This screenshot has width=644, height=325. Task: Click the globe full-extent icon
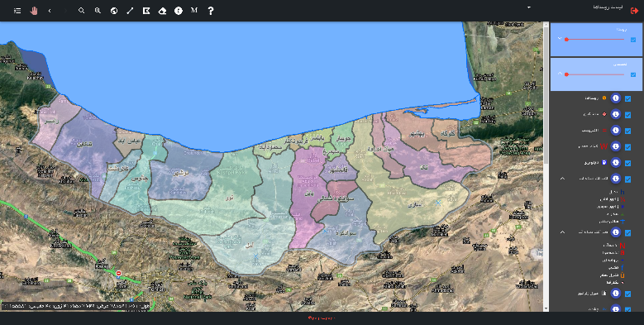(x=114, y=11)
